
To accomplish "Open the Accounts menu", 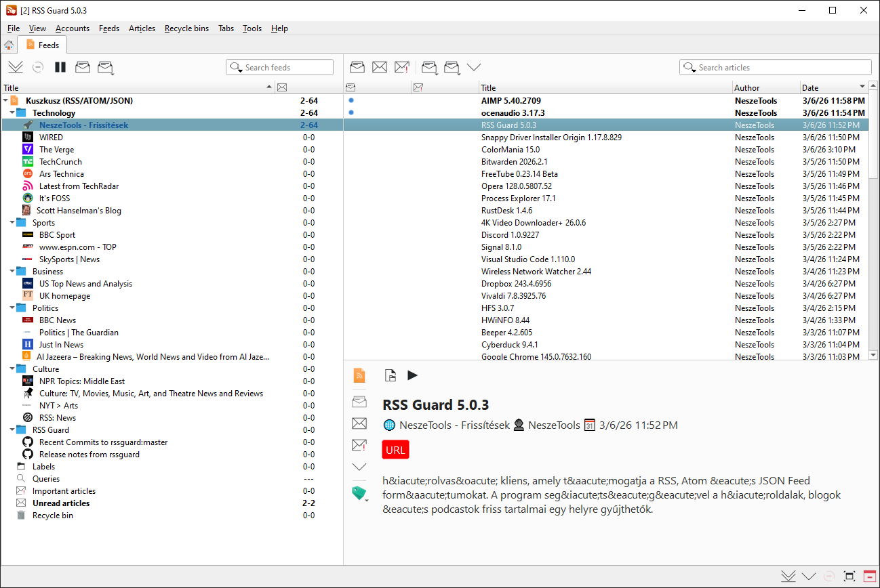I will tap(73, 28).
